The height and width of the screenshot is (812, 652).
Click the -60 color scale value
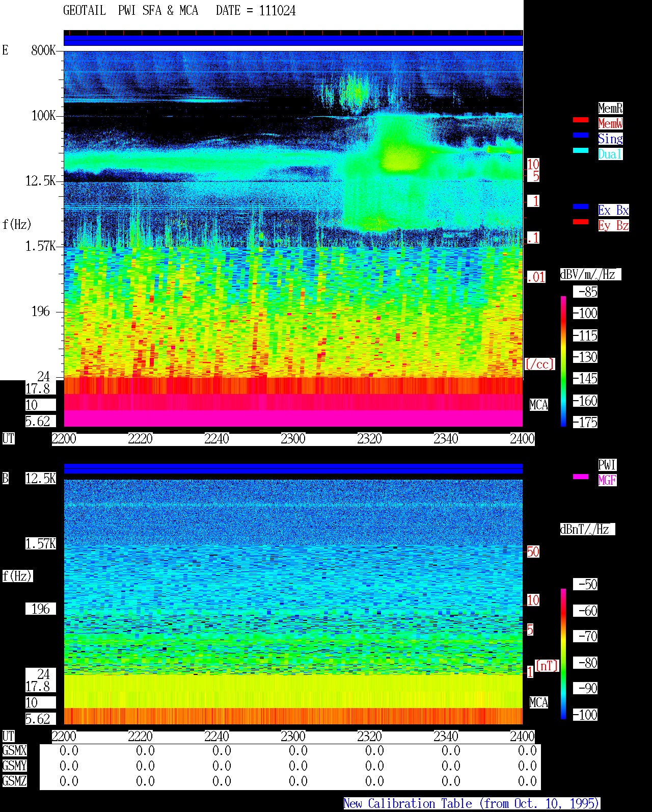pos(585,611)
